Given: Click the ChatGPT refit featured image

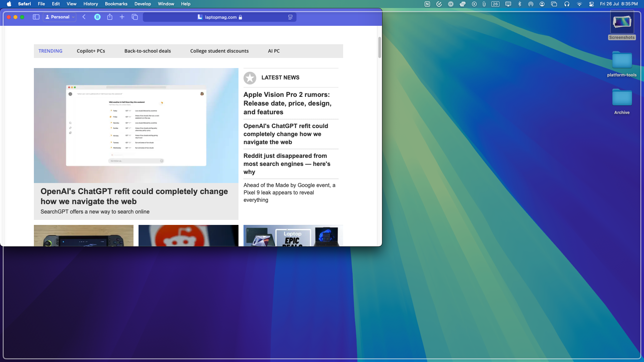Looking at the screenshot, I should coord(136,125).
